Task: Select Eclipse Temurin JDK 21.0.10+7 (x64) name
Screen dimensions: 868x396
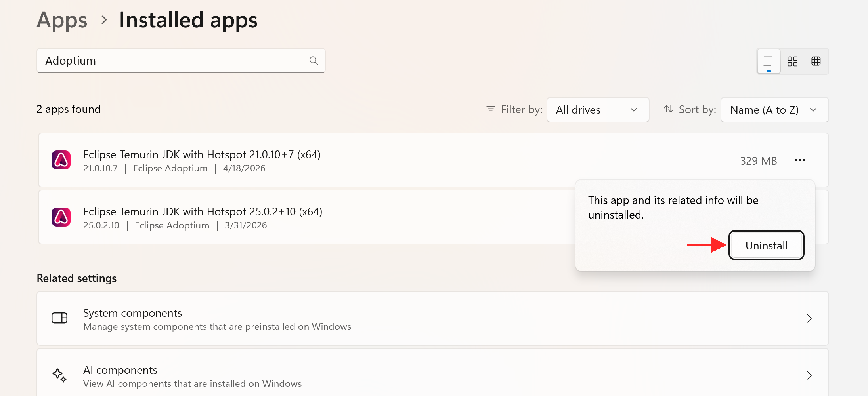Action: pyautogui.click(x=202, y=154)
